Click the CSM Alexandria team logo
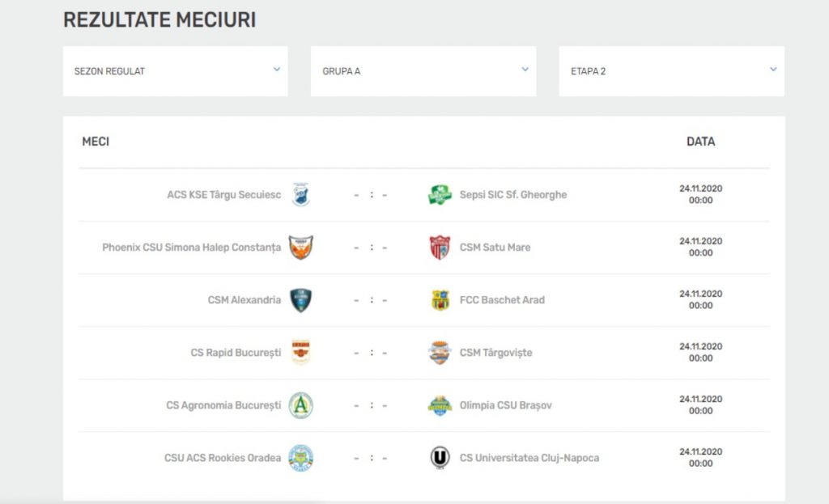This screenshot has height=504, width=829. point(300,300)
